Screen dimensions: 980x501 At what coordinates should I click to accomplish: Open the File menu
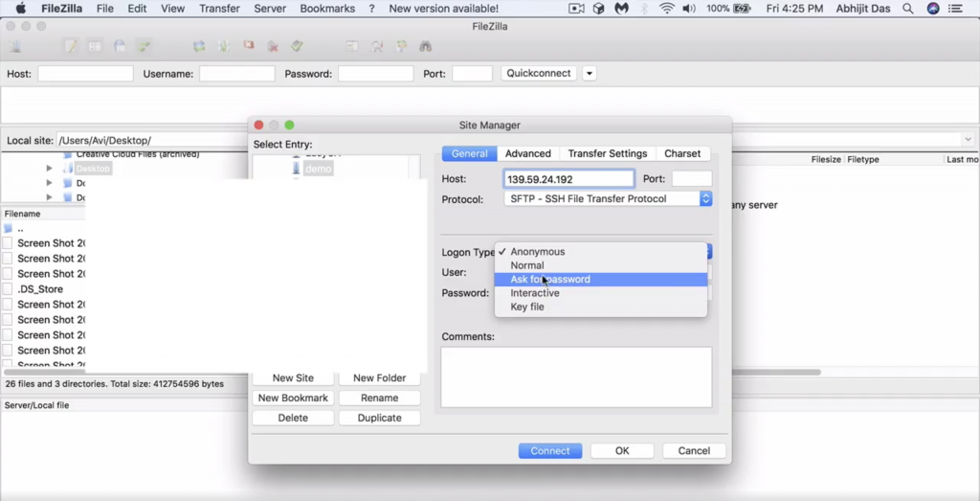click(105, 9)
